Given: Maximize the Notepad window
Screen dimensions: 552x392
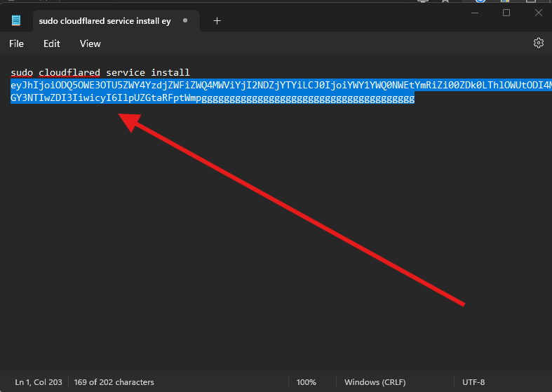Looking at the screenshot, I should click(506, 13).
